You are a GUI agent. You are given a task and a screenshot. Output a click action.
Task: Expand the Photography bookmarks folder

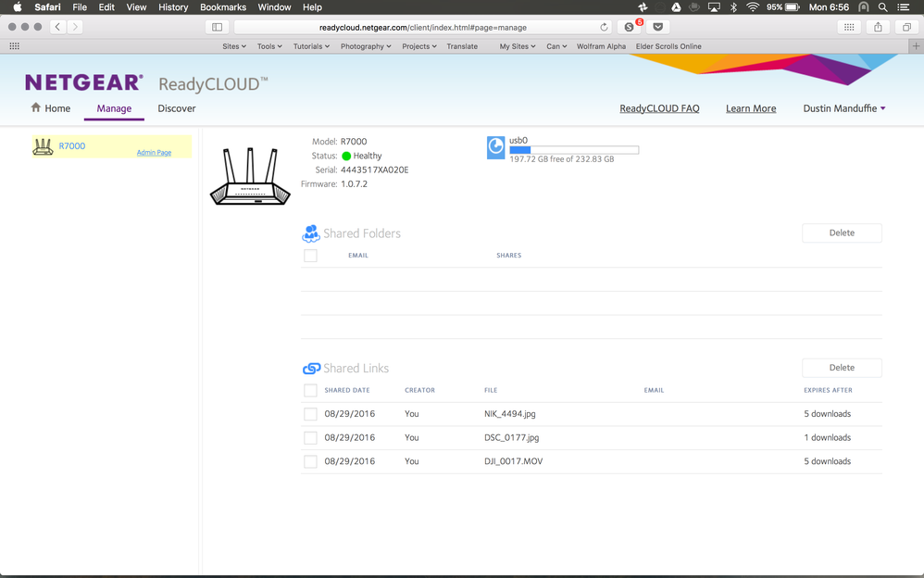(x=365, y=46)
